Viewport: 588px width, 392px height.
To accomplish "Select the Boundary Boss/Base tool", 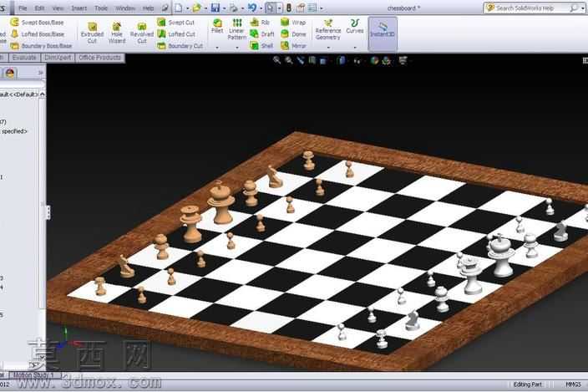I will (x=41, y=46).
